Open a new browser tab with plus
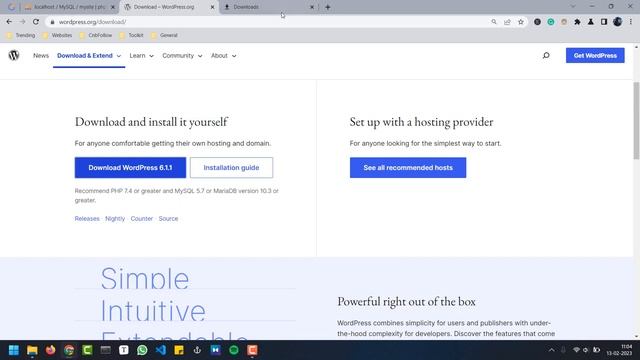Viewport: 640px width, 360px height. point(328,7)
